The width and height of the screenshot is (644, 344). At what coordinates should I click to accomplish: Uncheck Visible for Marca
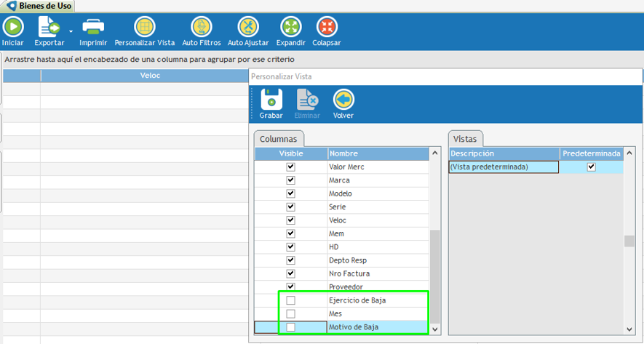(x=291, y=180)
